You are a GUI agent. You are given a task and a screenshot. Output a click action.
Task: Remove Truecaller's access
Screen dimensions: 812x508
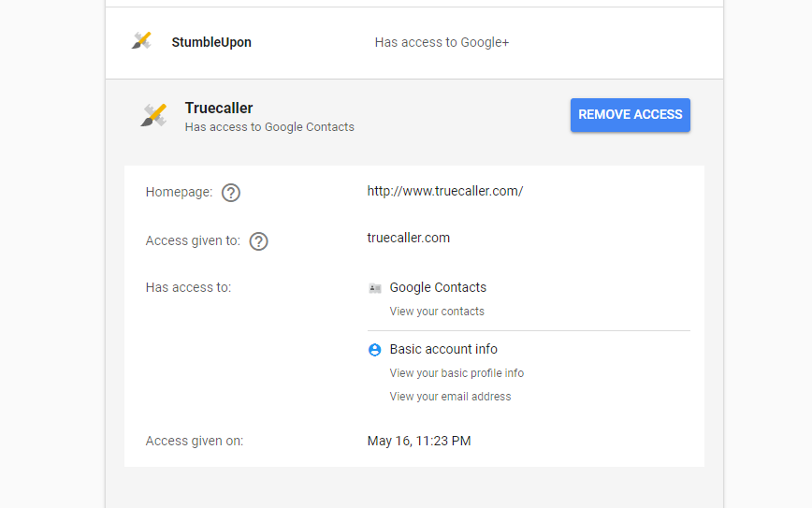click(631, 115)
